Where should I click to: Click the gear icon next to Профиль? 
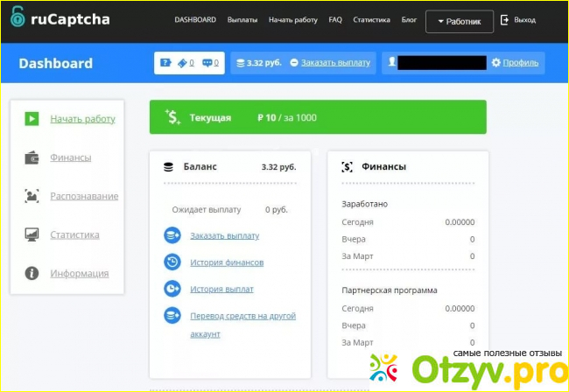click(496, 63)
